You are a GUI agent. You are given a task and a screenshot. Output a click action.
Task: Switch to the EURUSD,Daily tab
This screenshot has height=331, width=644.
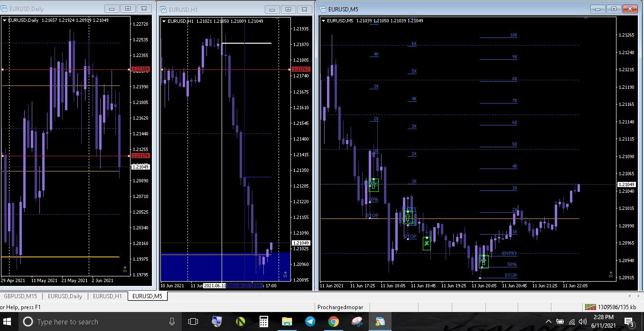click(x=65, y=296)
